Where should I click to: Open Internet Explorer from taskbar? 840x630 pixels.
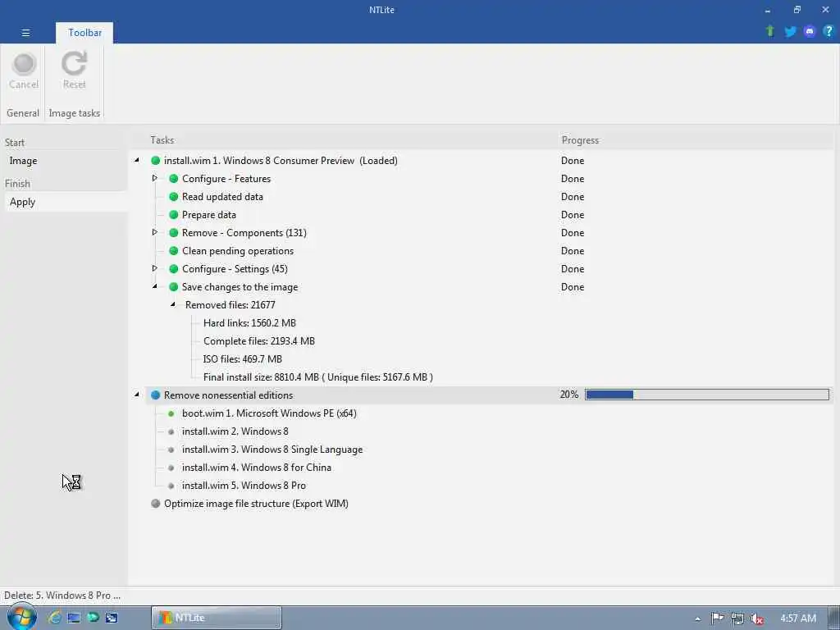(x=54, y=618)
